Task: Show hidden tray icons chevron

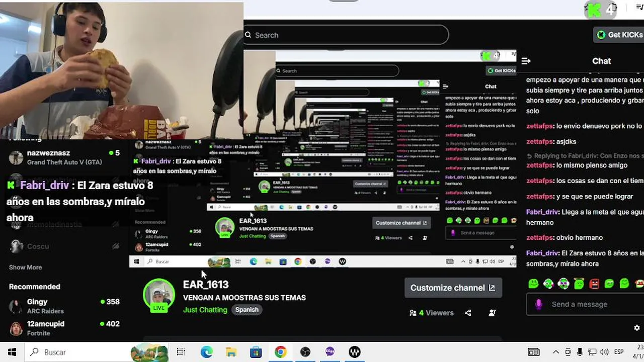Action: click(555, 352)
